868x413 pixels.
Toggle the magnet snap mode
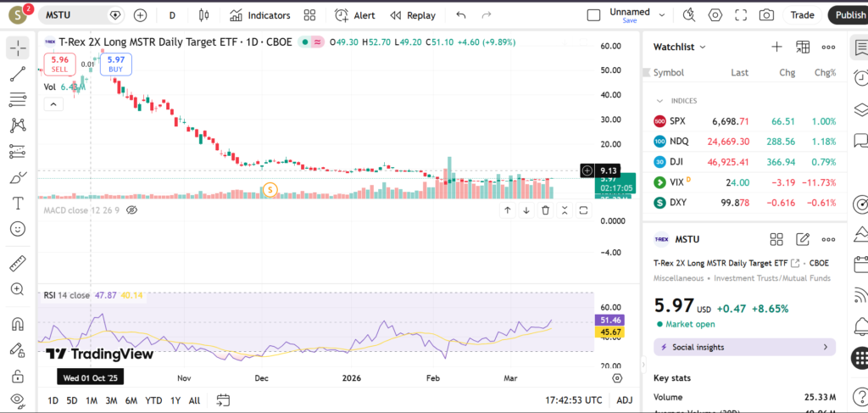[17, 324]
